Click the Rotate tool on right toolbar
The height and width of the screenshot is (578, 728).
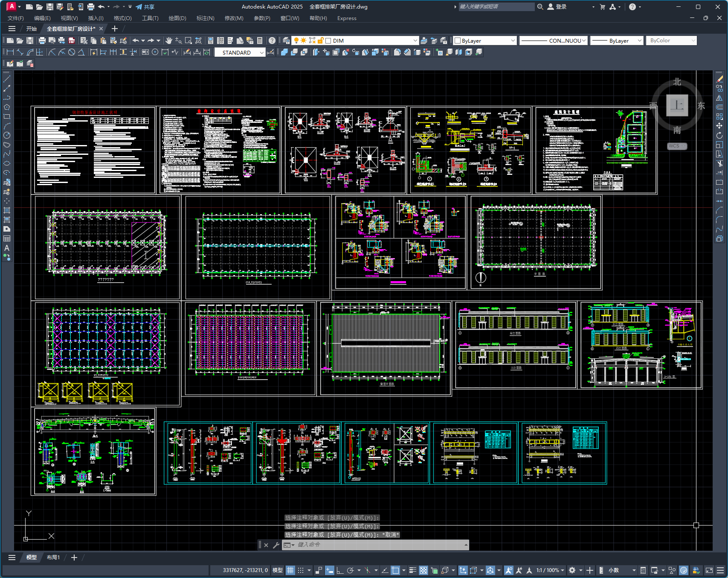click(719, 135)
